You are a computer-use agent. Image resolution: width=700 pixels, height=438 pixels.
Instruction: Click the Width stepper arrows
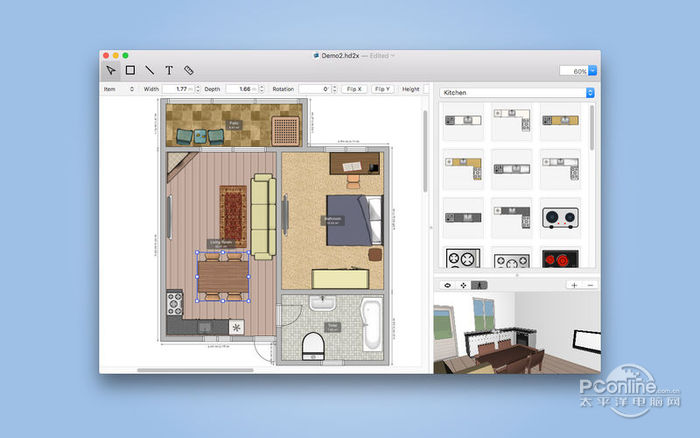198,89
